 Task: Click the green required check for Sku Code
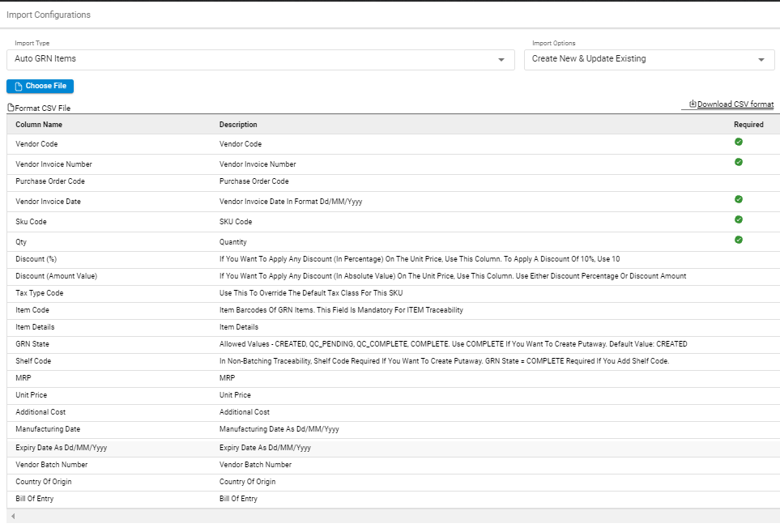(x=738, y=219)
